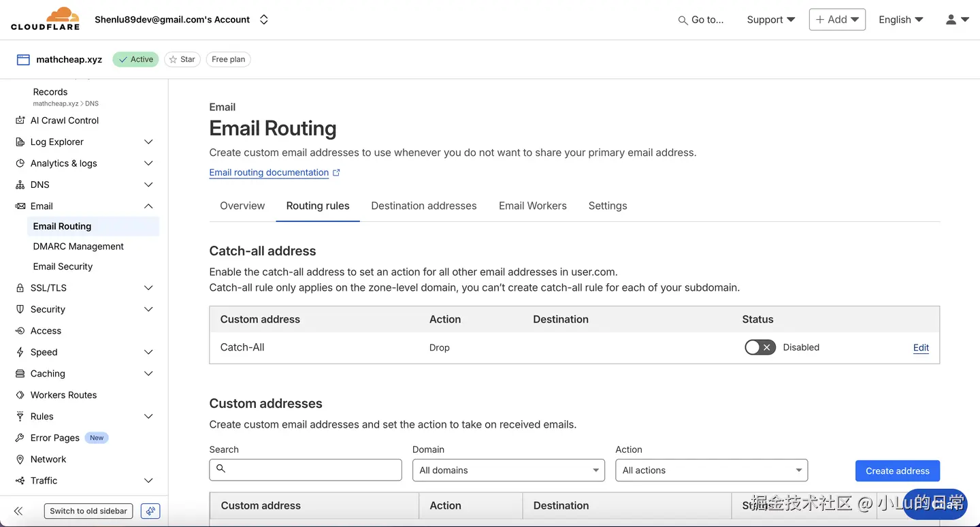
Task: Collapse the sidebar with double-arrow icon
Action: pyautogui.click(x=18, y=511)
